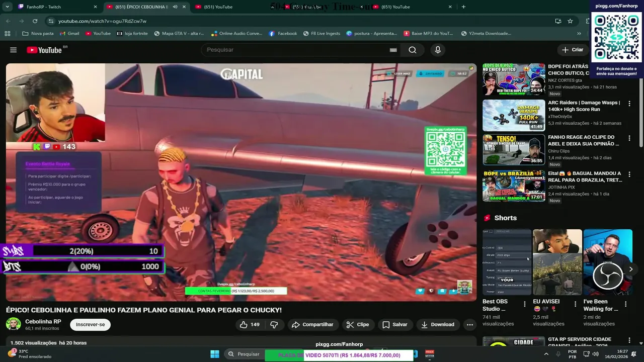Click the Salvar save button
Viewport: 644px width, 362px height.
(x=395, y=325)
